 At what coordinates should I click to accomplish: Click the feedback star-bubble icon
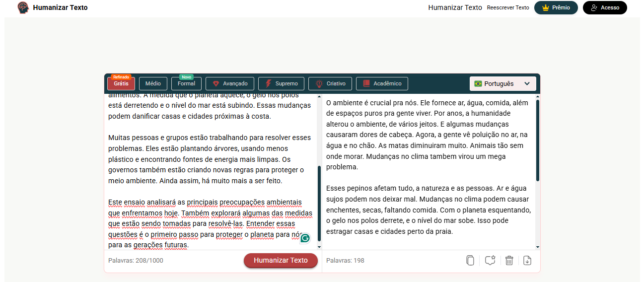[x=490, y=261]
